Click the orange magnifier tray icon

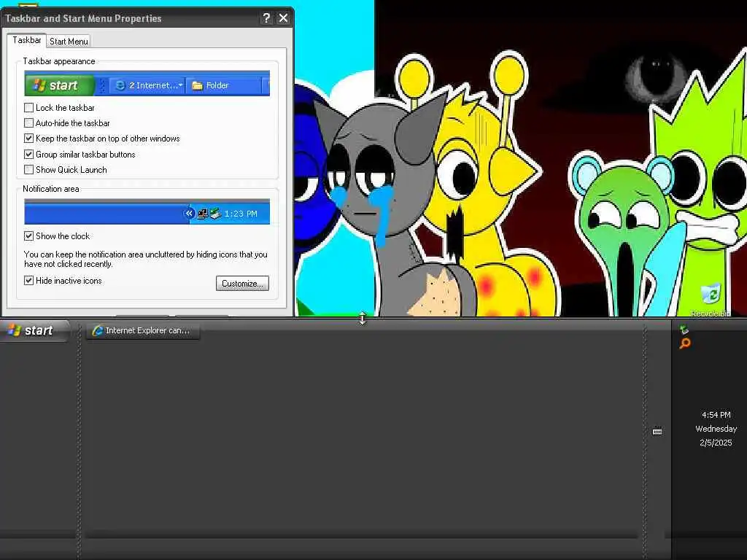tap(684, 343)
